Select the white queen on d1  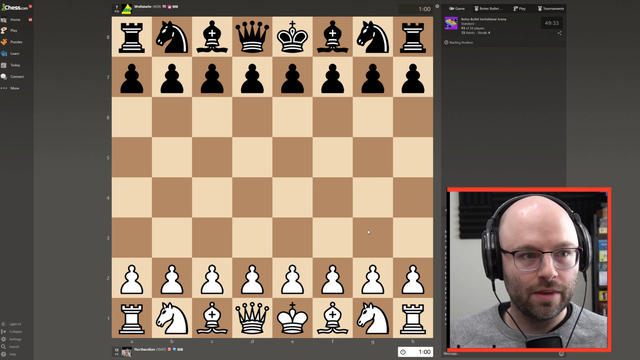[252, 318]
